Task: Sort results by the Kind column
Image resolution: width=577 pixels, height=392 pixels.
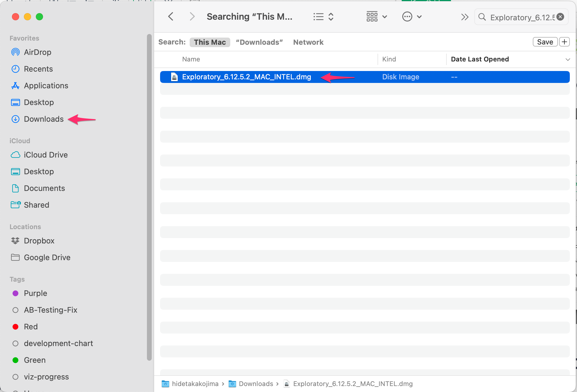Action: (x=389, y=59)
